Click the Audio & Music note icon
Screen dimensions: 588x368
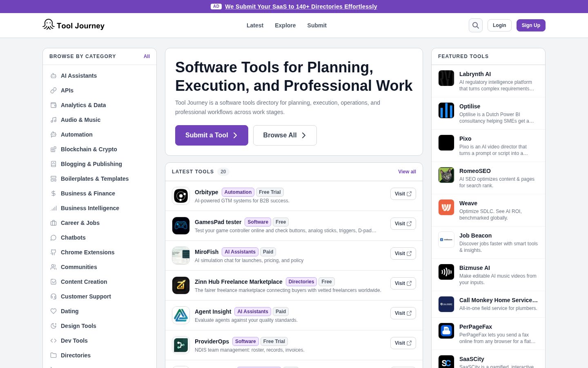[x=53, y=120]
